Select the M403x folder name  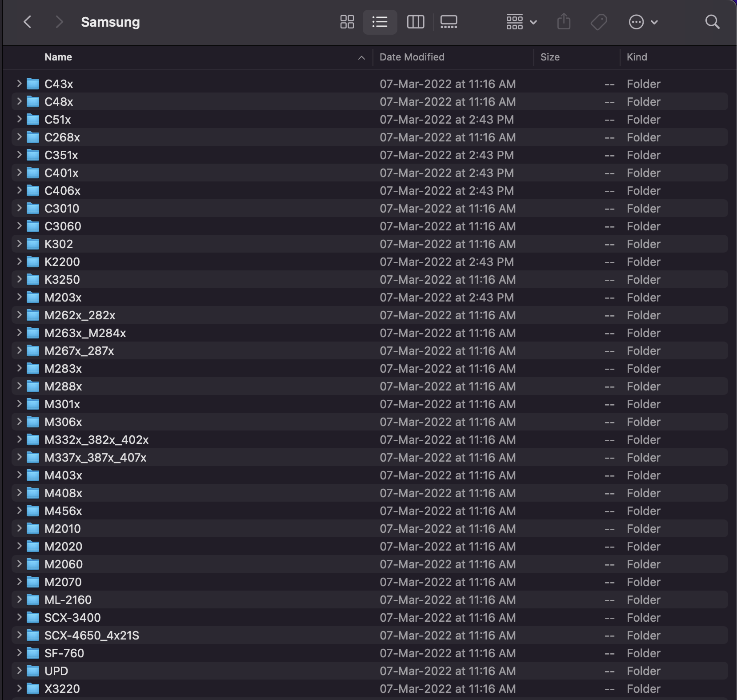[63, 475]
